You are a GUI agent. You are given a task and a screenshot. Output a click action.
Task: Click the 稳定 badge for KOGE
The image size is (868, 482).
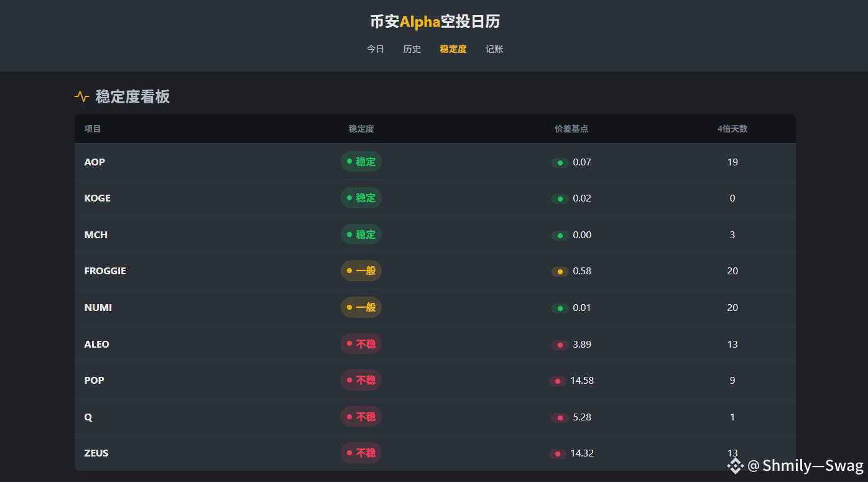click(361, 198)
